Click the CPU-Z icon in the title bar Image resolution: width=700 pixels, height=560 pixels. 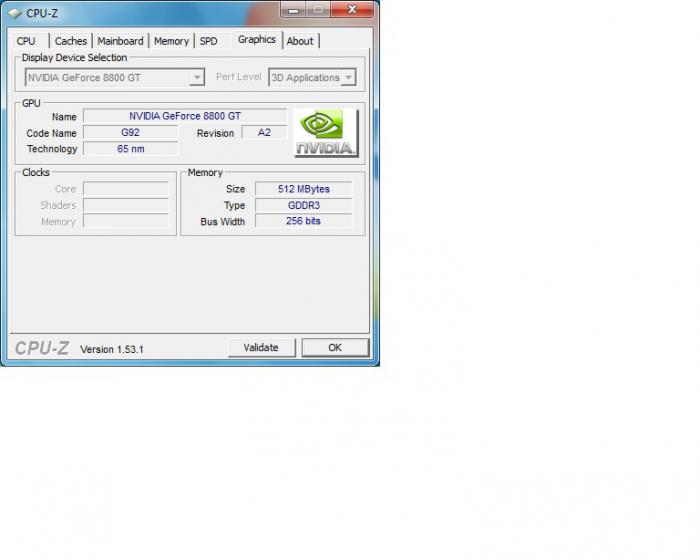coord(14,13)
